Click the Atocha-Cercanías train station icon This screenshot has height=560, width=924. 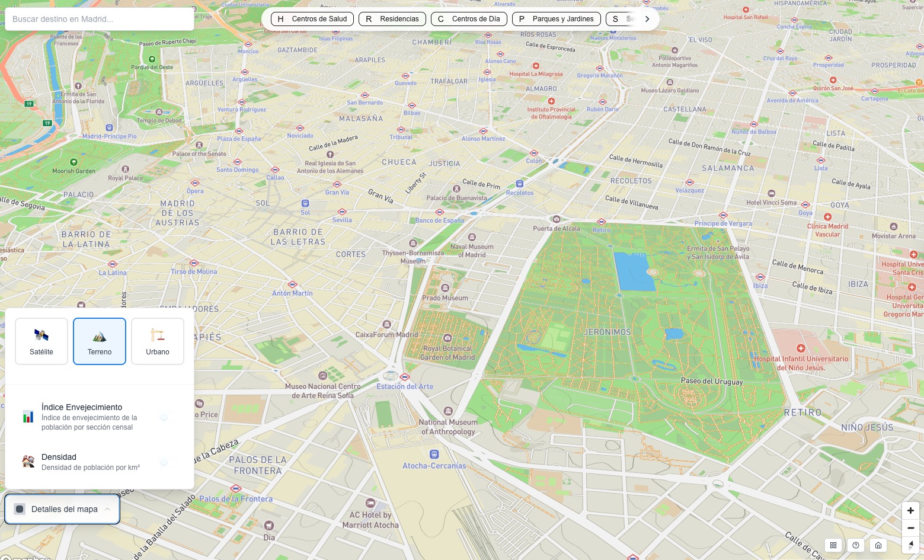pos(434,455)
